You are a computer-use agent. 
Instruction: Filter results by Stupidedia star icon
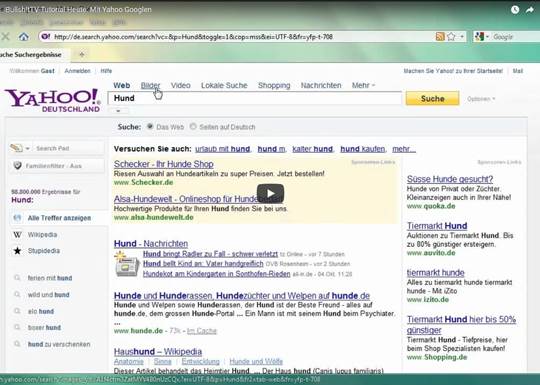pos(17,251)
